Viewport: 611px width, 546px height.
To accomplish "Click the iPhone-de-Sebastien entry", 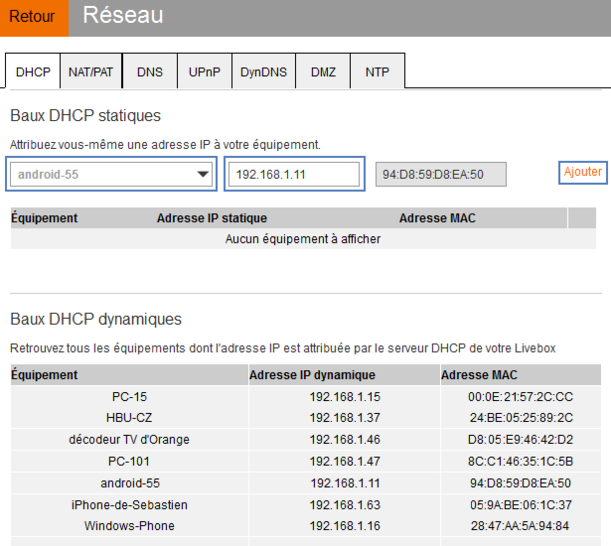I will pyautogui.click(x=128, y=505).
